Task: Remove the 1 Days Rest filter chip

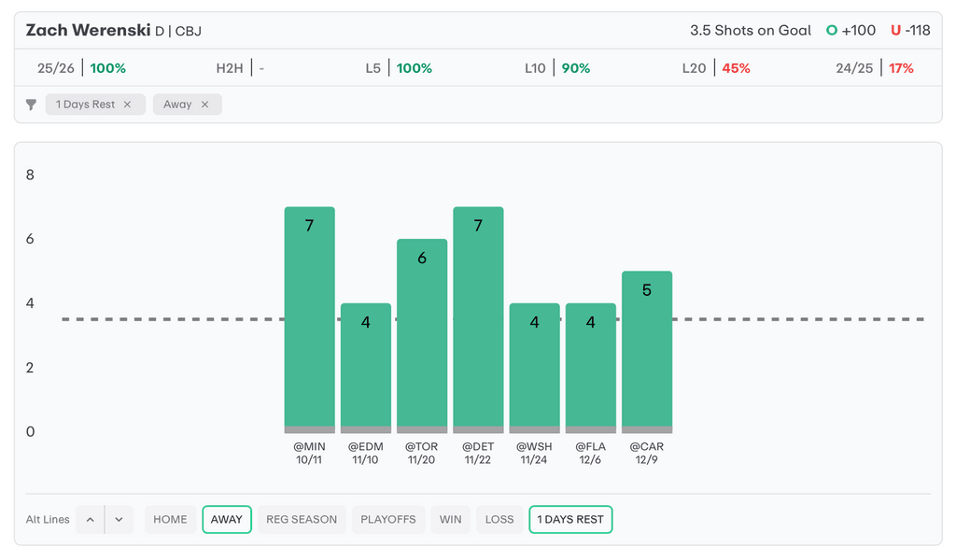Action: [x=128, y=105]
